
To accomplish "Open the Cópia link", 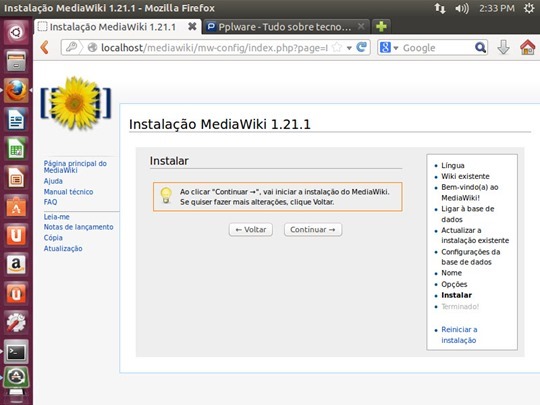I will pyautogui.click(x=53, y=238).
